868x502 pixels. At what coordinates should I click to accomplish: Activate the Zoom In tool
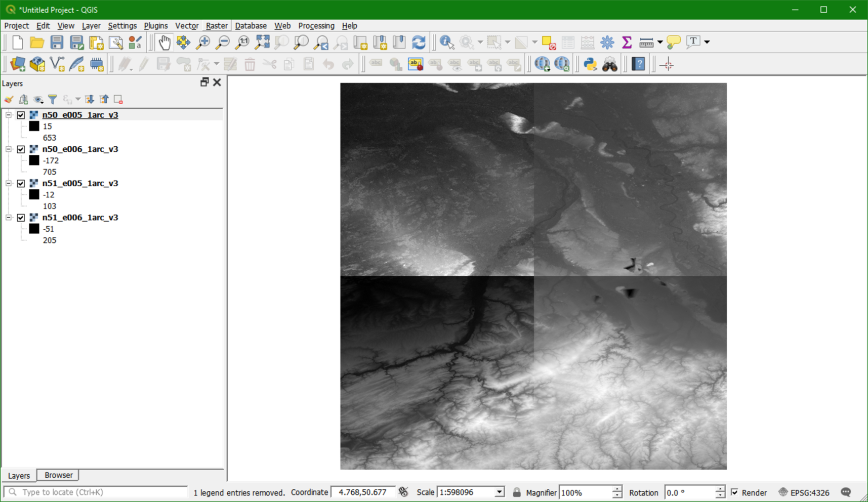pos(203,43)
